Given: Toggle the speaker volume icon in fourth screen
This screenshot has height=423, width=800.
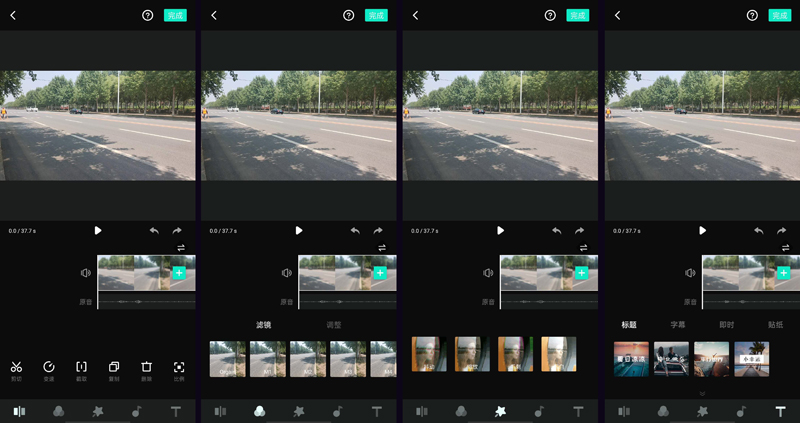Looking at the screenshot, I should coord(691,273).
